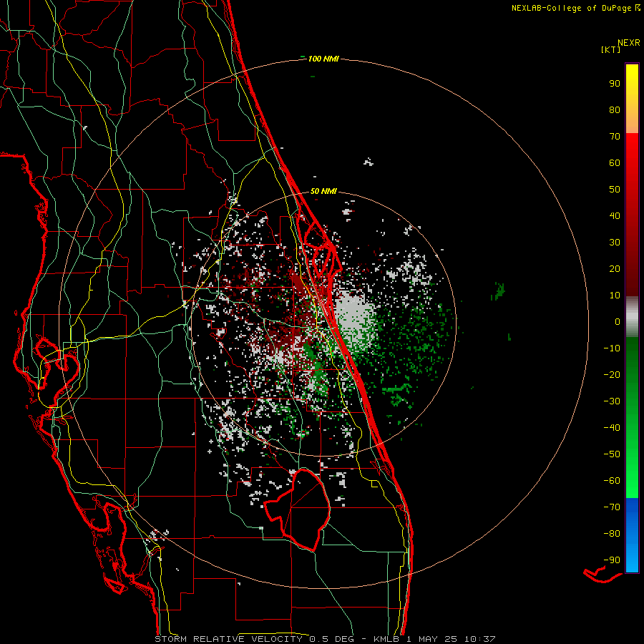Click the 50 knot scale value
644x644 pixels.
[615, 190]
